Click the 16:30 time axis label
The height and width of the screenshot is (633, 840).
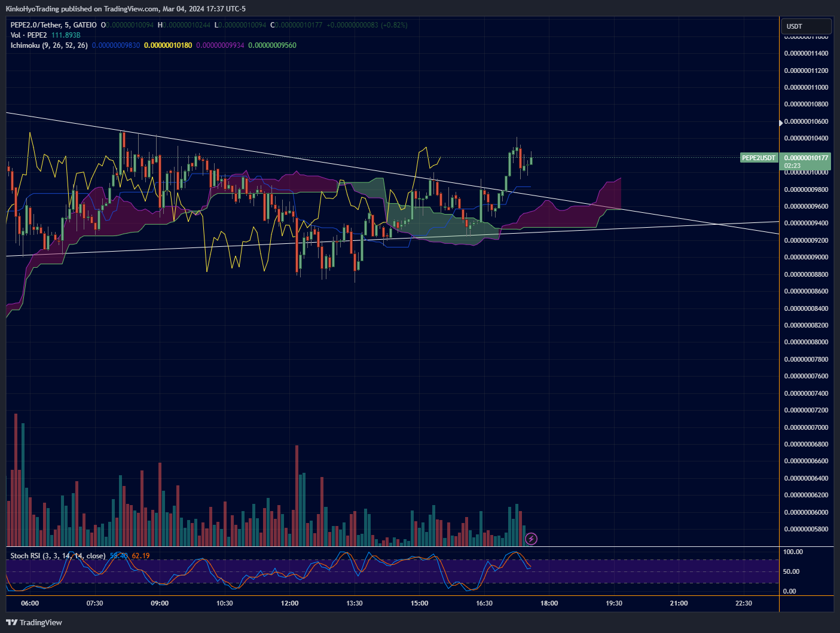click(484, 603)
